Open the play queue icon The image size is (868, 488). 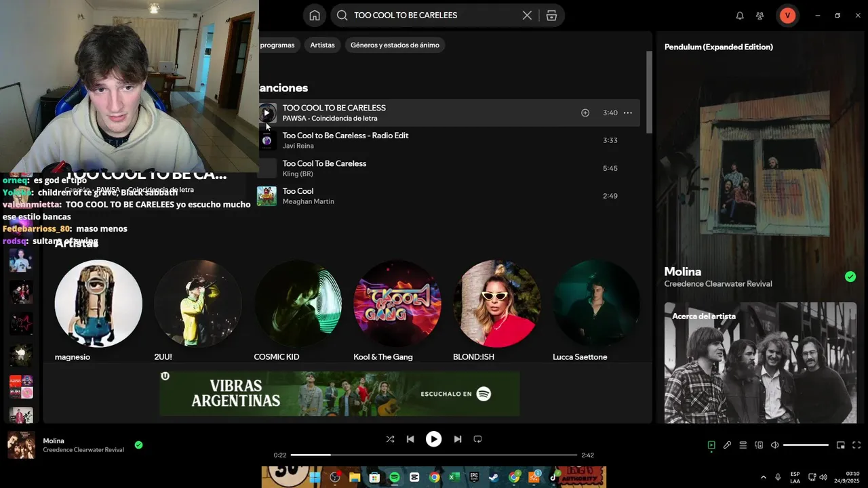[743, 445]
